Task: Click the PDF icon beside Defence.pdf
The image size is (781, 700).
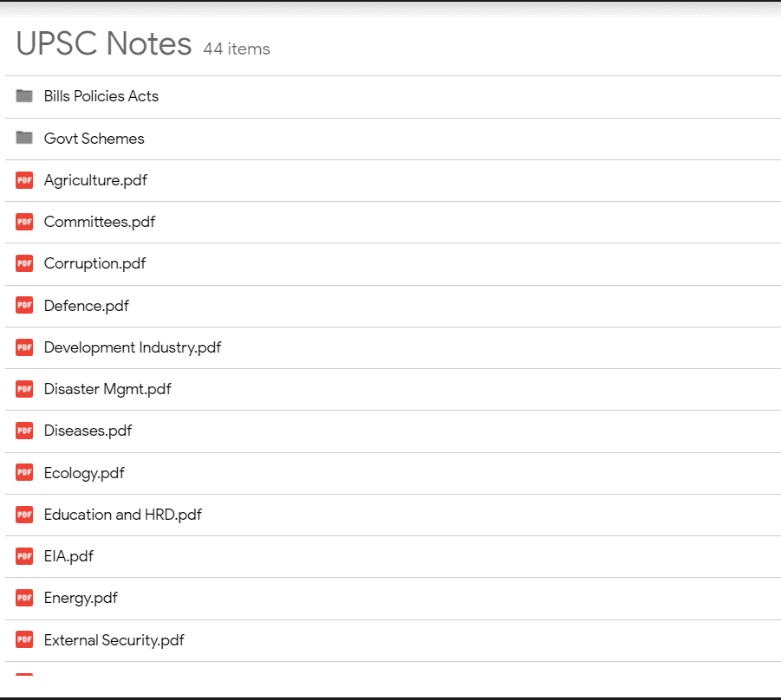Action: click(x=24, y=305)
